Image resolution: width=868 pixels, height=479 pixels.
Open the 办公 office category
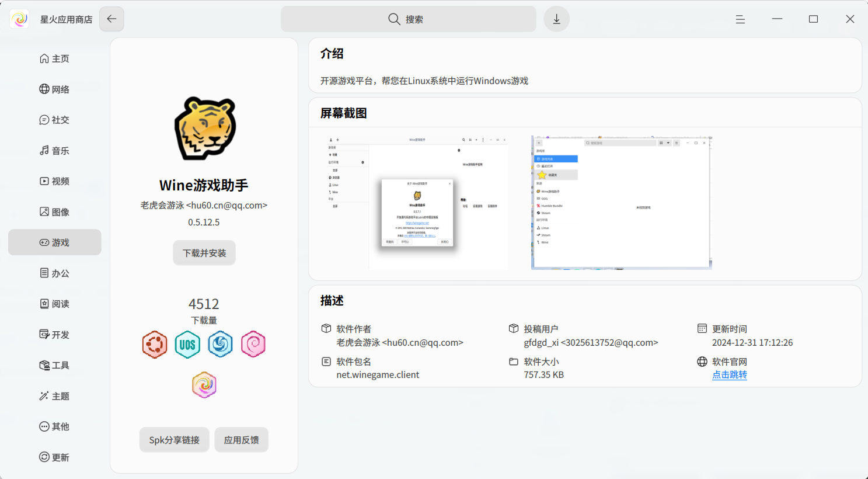pos(55,273)
